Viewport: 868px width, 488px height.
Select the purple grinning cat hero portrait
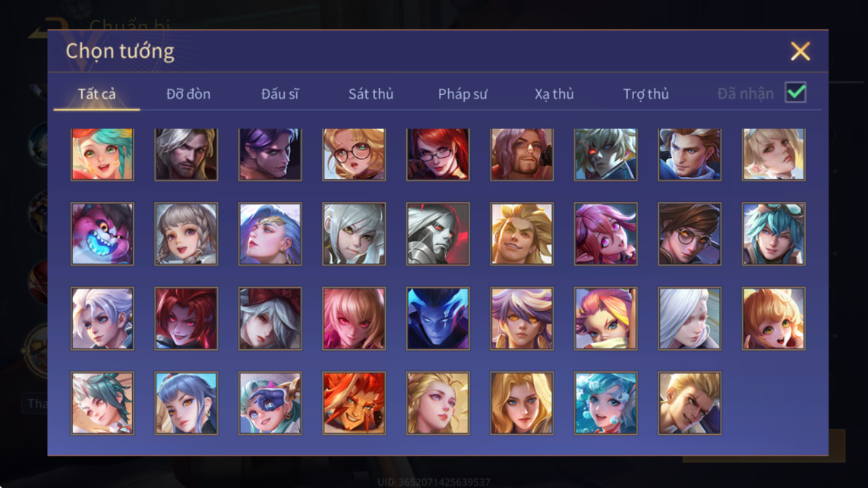coord(103,234)
